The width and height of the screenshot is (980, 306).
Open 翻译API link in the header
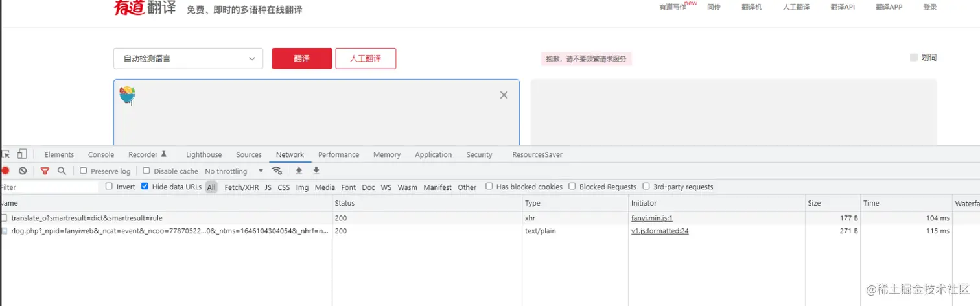click(x=843, y=7)
